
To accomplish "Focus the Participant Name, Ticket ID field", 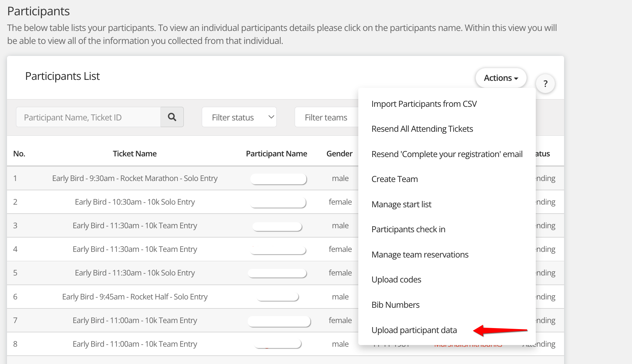I will click(x=89, y=117).
